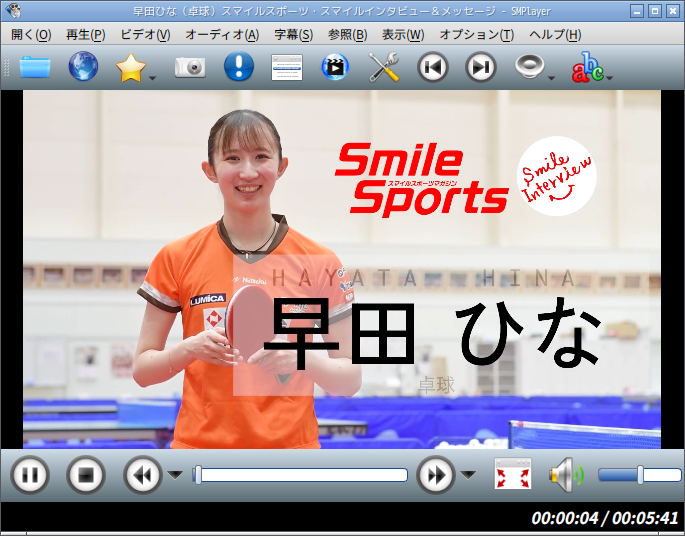The height and width of the screenshot is (536, 685).
Task: Open the オプション(T) menu
Action: click(477, 35)
